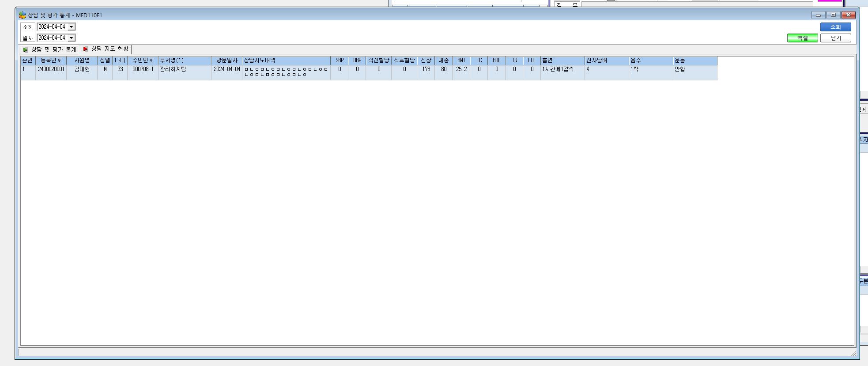868x366 pixels.
Task: Click the red icon on 상담 지도 현황 tab
Action: [x=86, y=49]
